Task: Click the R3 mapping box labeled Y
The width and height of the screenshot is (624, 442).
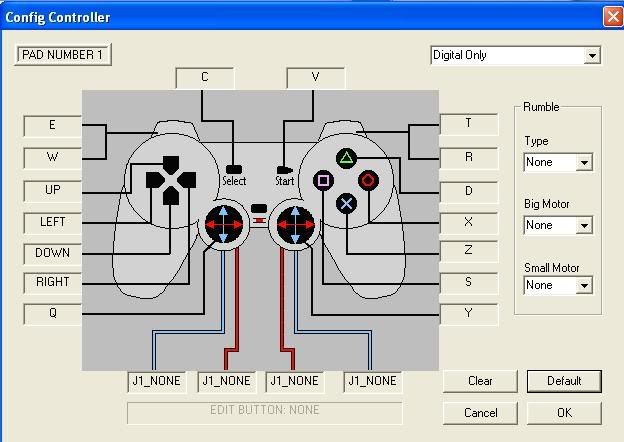Action: pos(469,314)
